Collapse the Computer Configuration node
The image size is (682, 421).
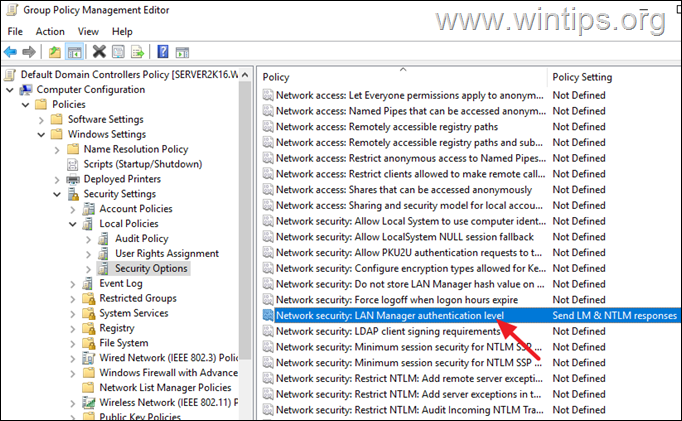click(x=10, y=90)
